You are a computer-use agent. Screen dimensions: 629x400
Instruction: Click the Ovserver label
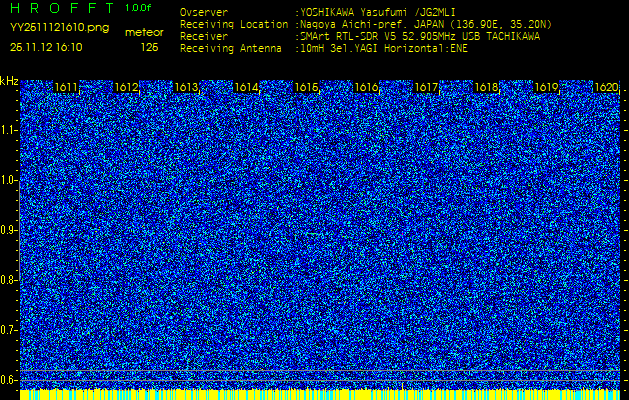click(204, 12)
